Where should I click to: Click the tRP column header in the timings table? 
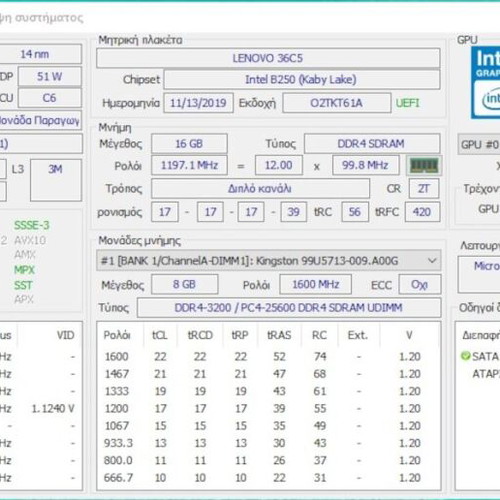click(x=240, y=335)
